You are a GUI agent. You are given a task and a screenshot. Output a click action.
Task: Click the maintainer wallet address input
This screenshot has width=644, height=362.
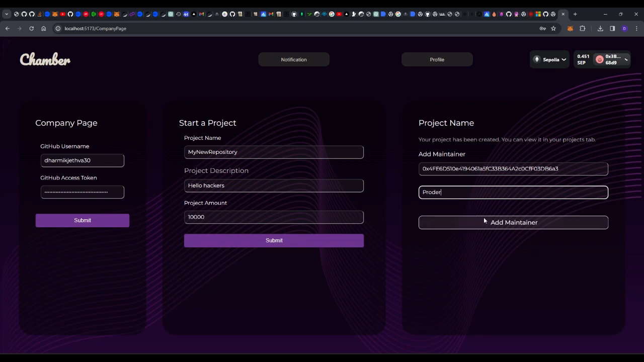pos(513,168)
